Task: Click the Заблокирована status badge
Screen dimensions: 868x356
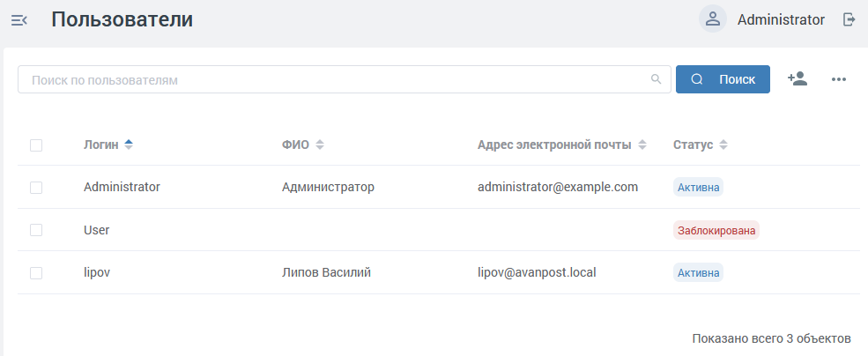Action: 716,230
